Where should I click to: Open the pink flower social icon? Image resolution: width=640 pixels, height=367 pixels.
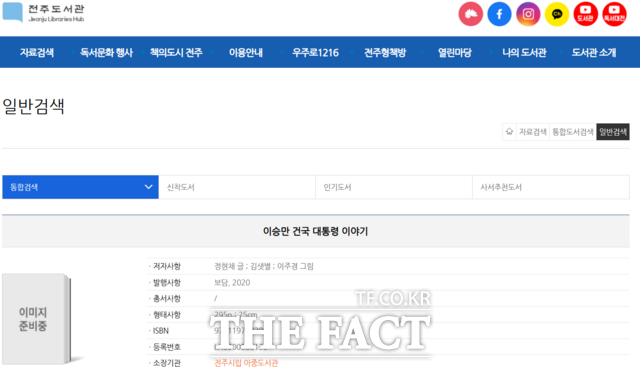click(x=471, y=14)
